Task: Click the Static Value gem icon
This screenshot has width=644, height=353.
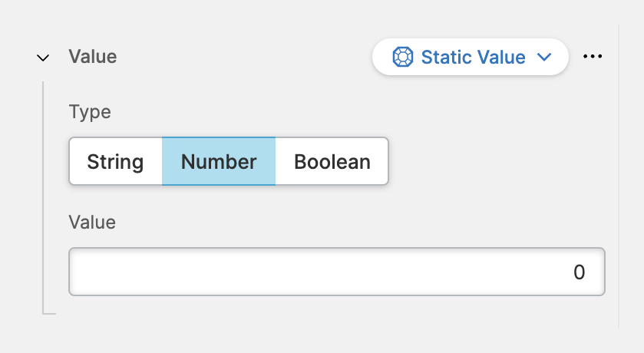Action: (x=402, y=58)
